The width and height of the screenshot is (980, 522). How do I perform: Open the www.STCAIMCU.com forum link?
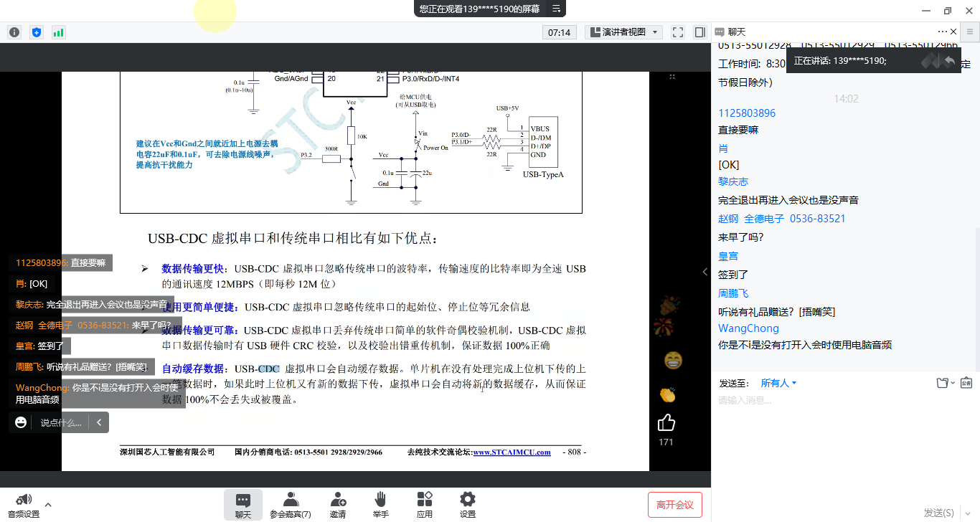[512, 452]
